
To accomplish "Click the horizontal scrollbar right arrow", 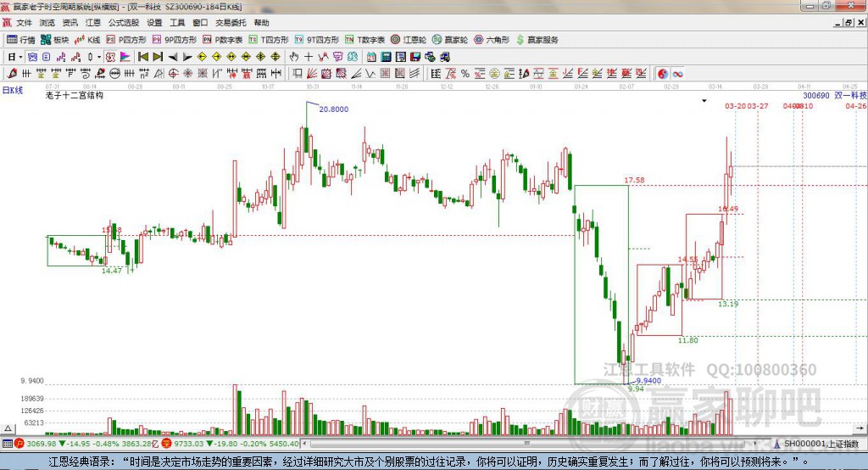I will (x=755, y=444).
